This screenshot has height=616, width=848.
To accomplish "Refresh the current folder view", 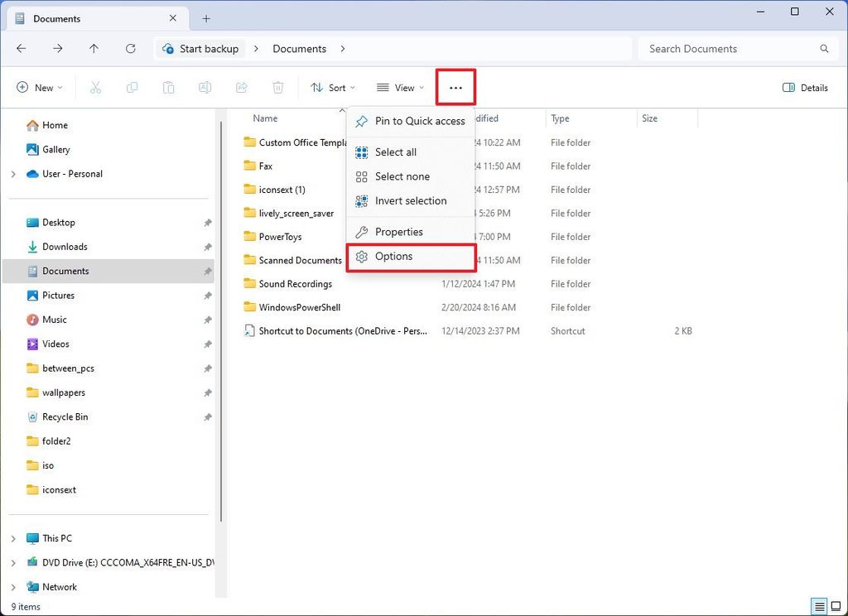I will point(130,48).
